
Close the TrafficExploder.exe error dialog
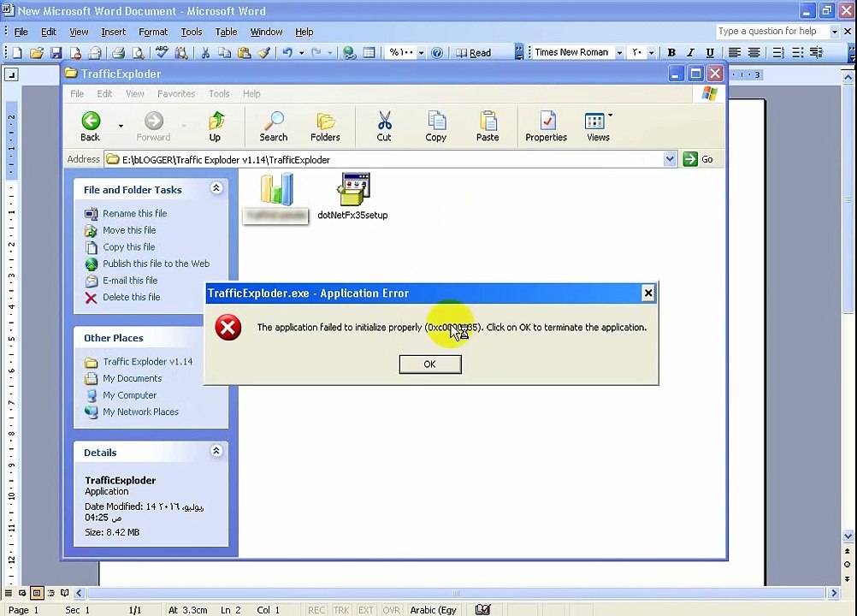click(647, 293)
